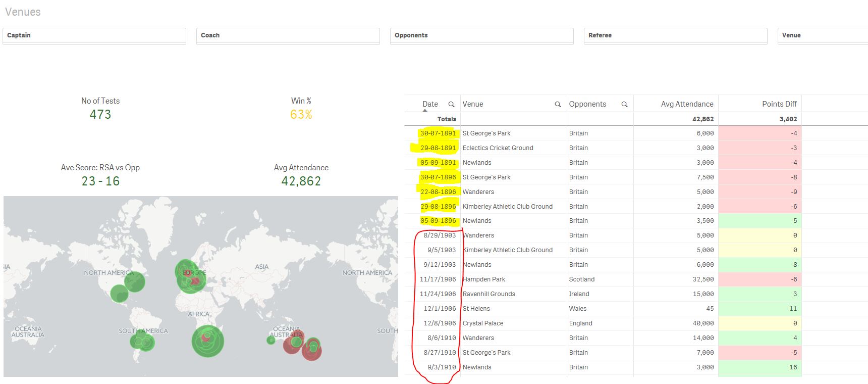
Task: Select venue Crystal Palace
Action: click(482, 323)
